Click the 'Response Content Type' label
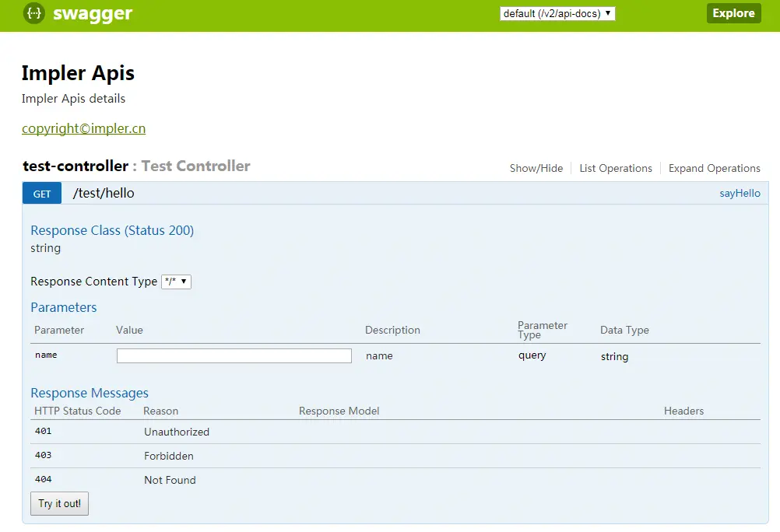 93,282
